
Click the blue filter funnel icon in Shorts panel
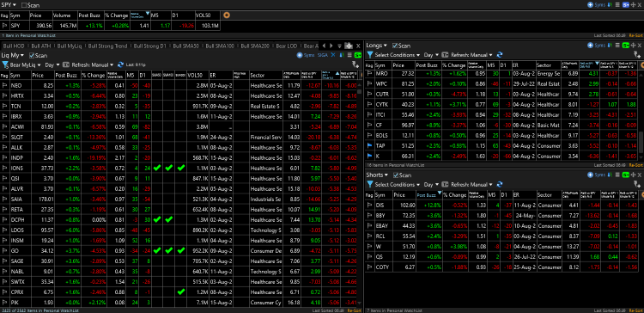point(369,185)
